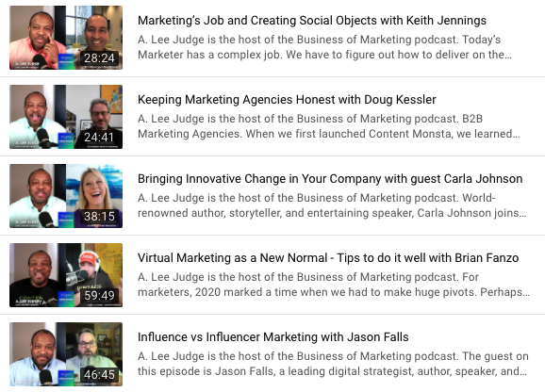Open the Carla Johnson video thumbnail
The height and width of the screenshot is (392, 545).
pos(66,196)
